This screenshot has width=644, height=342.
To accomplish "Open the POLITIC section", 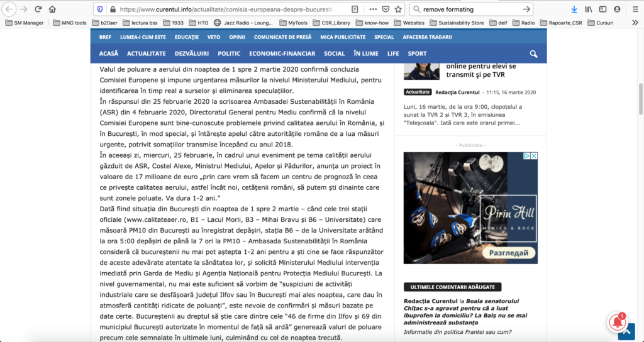I will click(229, 54).
